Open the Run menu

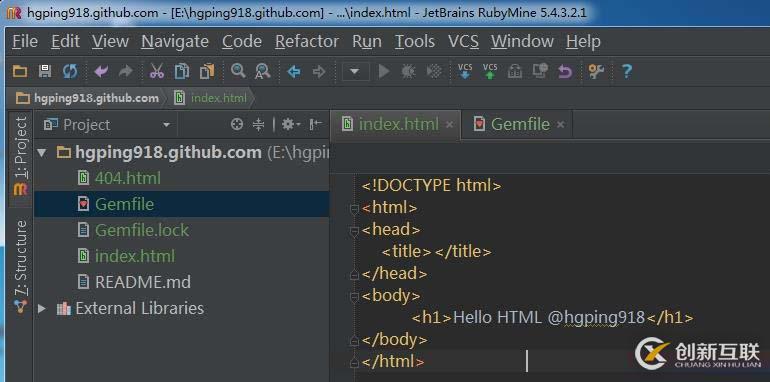367,41
